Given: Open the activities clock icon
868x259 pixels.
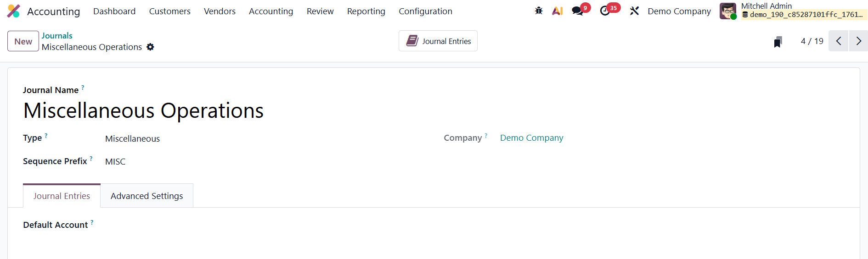Looking at the screenshot, I should click(605, 11).
